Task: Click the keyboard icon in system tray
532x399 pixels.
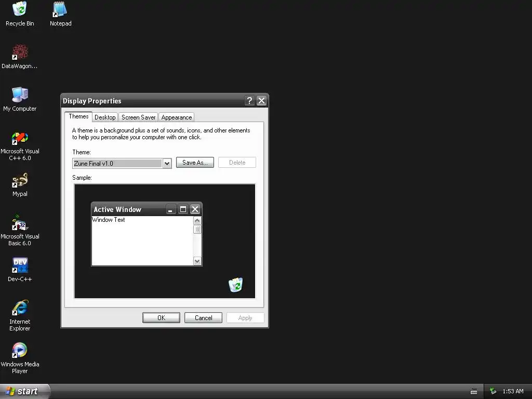Action: tap(474, 392)
